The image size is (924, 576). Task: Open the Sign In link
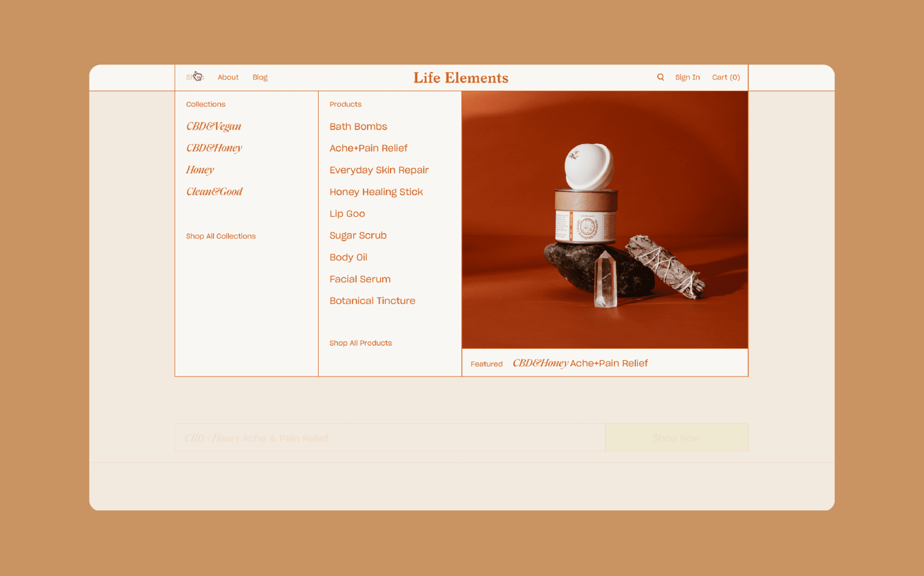coord(687,77)
